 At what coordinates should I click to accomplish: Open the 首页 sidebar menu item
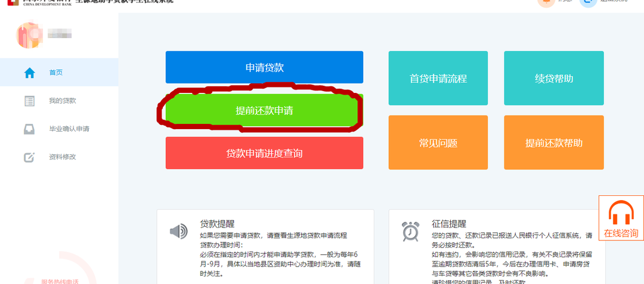pyautogui.click(x=56, y=73)
